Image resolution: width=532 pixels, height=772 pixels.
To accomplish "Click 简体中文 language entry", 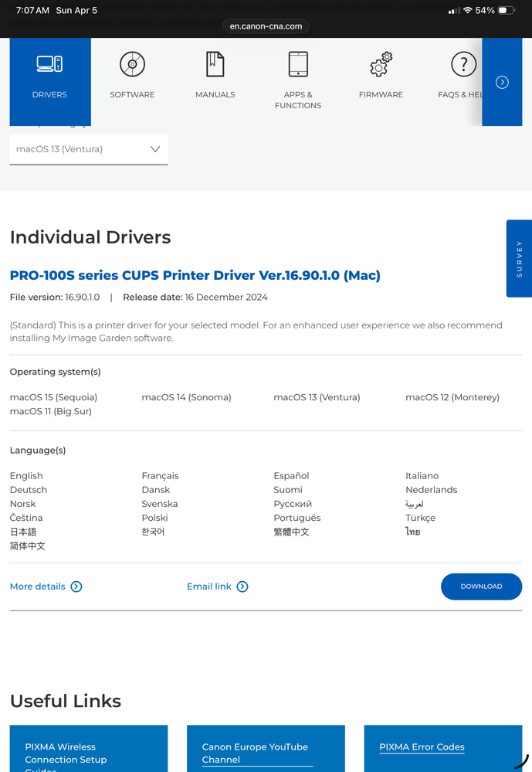I will [x=28, y=546].
